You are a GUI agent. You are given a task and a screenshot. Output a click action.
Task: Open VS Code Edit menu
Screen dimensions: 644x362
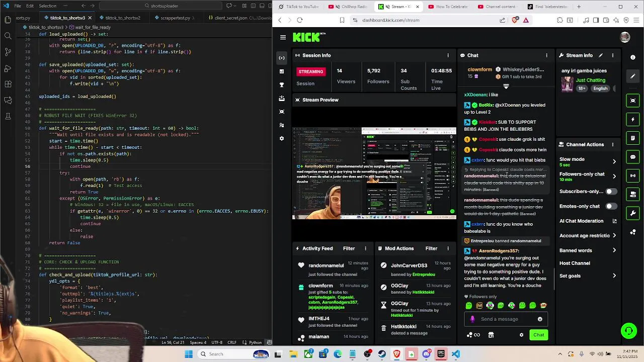(x=30, y=6)
